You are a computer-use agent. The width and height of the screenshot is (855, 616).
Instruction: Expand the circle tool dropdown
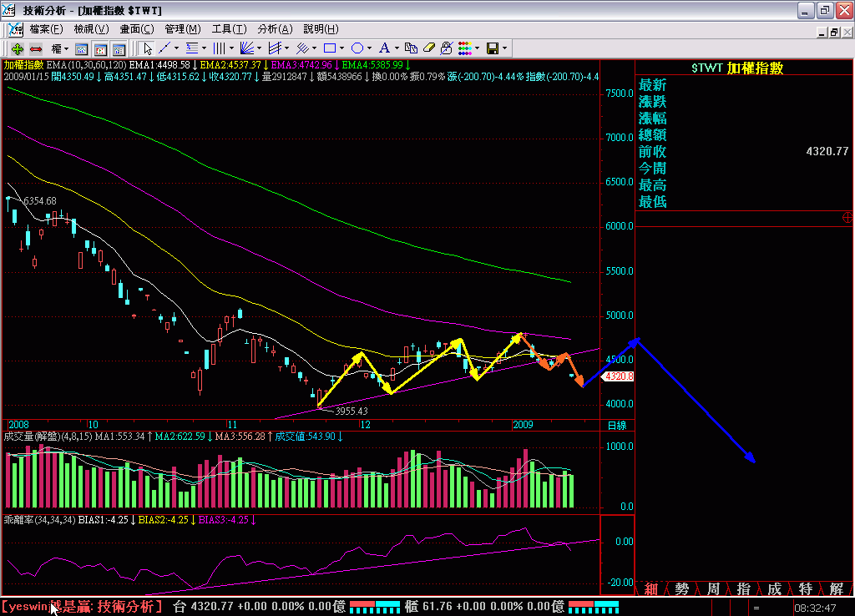coord(369,48)
